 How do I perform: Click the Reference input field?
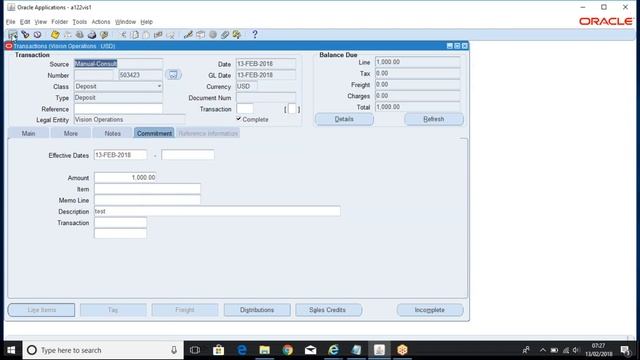(x=118, y=109)
